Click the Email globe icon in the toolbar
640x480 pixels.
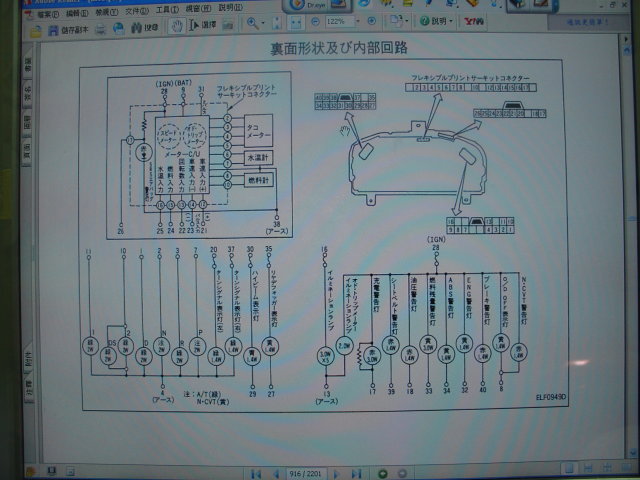tap(119, 29)
